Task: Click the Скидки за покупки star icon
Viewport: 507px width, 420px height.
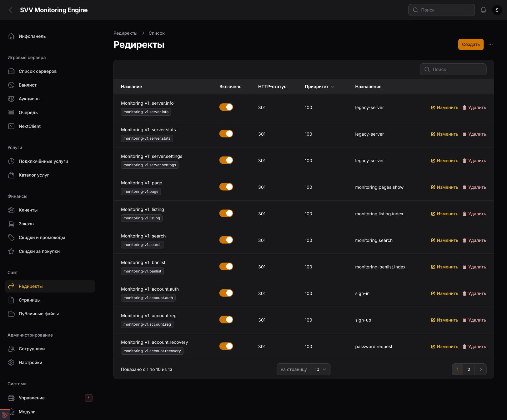Action: pos(11,251)
